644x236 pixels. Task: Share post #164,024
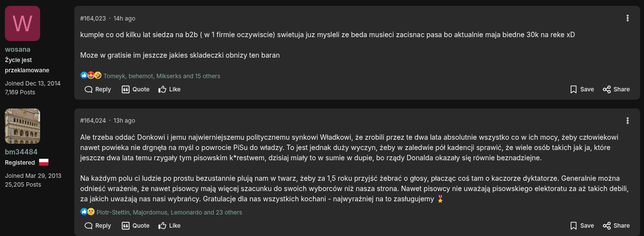click(x=616, y=226)
